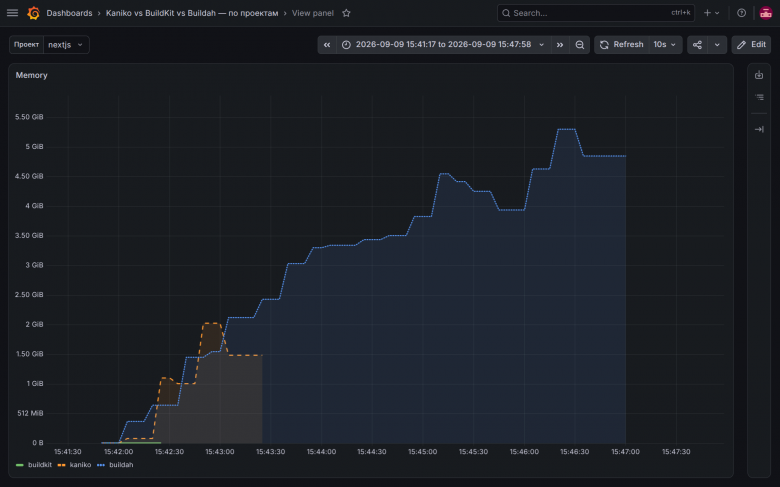Click the green buildkit legend color swatch
The height and width of the screenshot is (487, 780).
point(19,465)
